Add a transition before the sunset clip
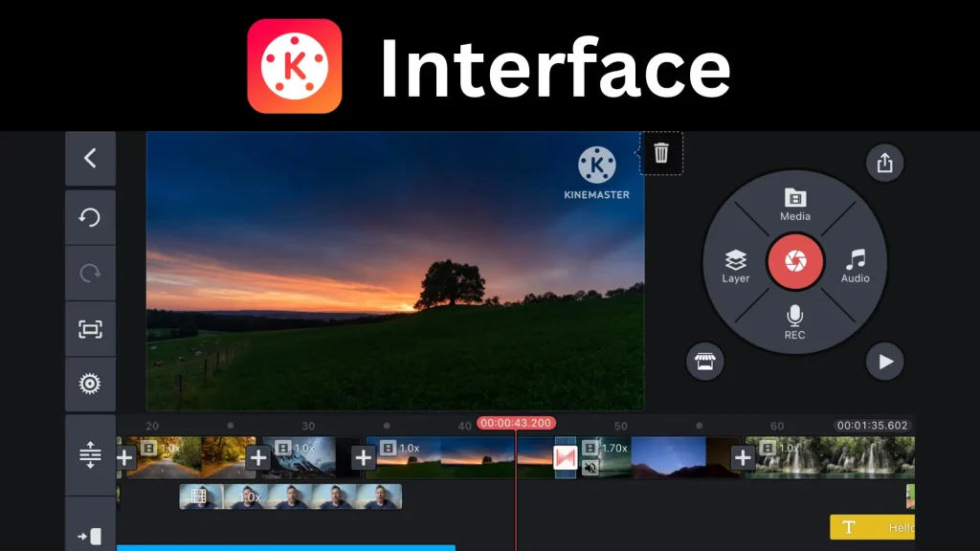The width and height of the screenshot is (980, 551). point(363,458)
